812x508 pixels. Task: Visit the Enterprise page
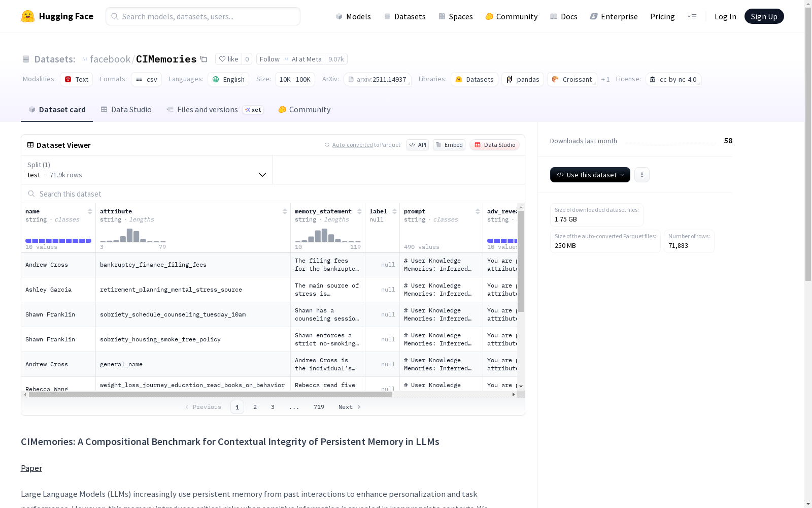click(614, 16)
